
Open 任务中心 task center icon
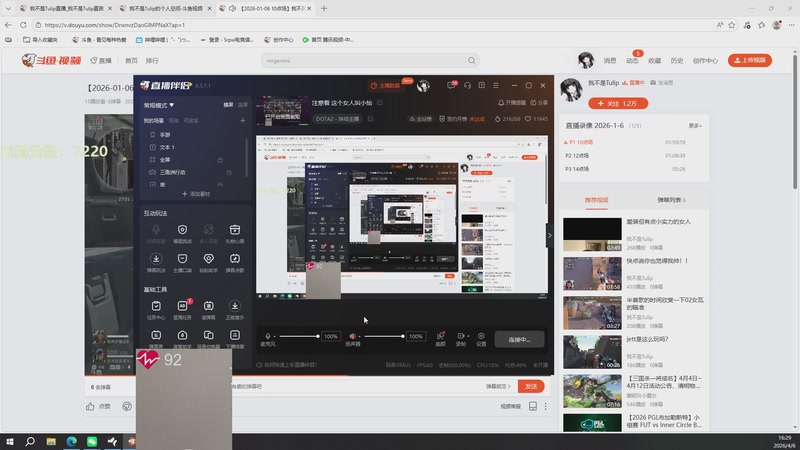coord(156,306)
